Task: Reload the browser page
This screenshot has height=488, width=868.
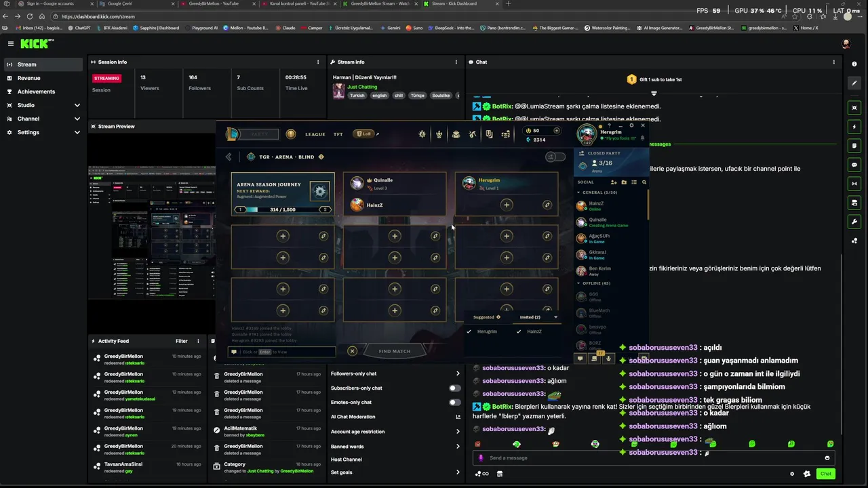Action: coord(30,16)
